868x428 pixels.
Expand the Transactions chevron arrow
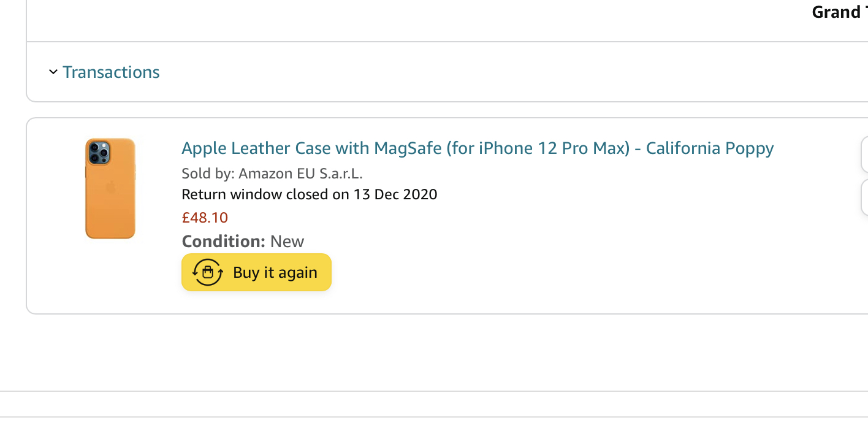(x=53, y=72)
